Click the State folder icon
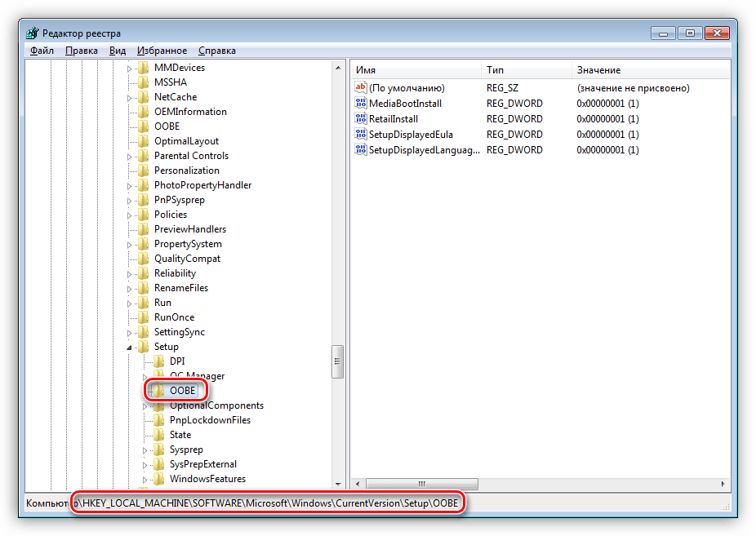Screen dimensions: 756x536 coord(158,435)
